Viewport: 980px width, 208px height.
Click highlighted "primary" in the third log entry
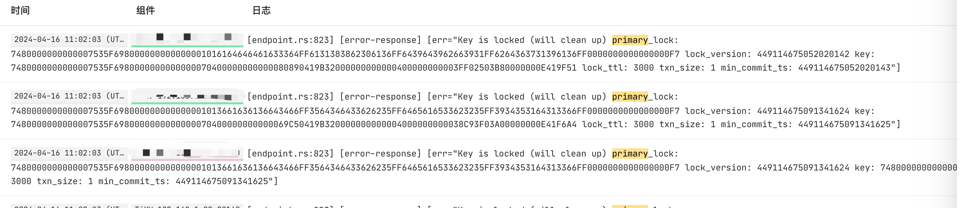630,153
